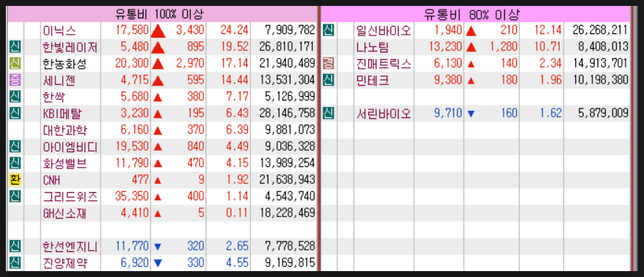Select the stock name 한싹

[x=54, y=97]
